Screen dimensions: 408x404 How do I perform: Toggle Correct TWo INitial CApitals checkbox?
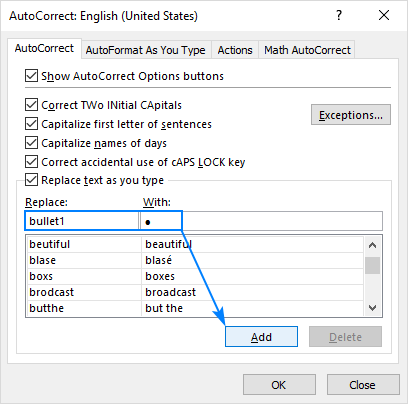[x=31, y=105]
